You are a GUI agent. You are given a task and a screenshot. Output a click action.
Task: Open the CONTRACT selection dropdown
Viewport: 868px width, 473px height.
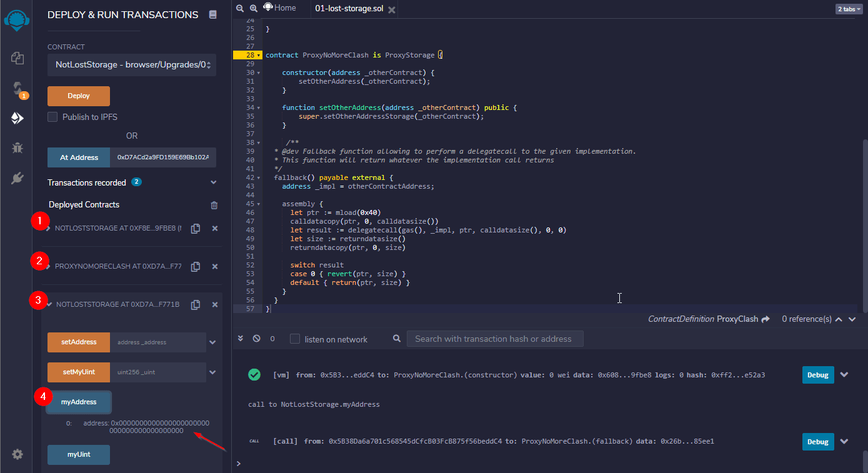pyautogui.click(x=132, y=64)
